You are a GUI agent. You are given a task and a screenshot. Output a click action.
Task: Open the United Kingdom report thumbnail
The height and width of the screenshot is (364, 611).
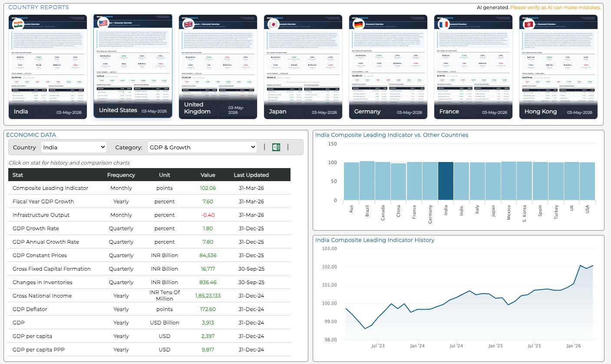click(218, 66)
